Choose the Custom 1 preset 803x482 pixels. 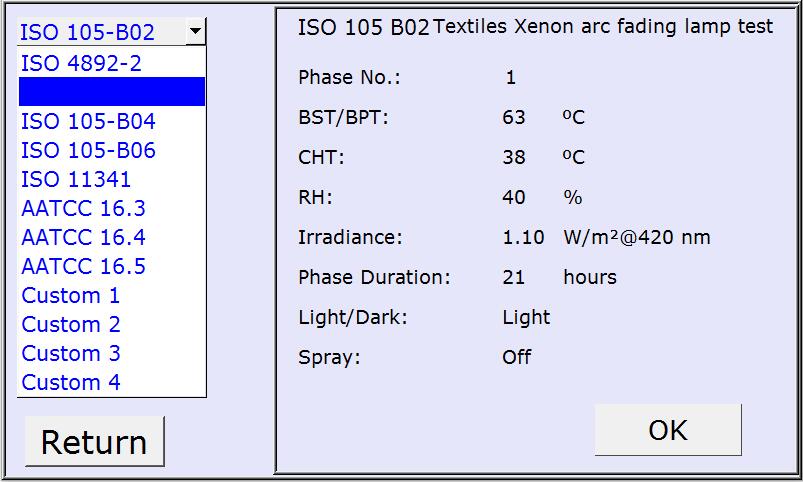(70, 296)
